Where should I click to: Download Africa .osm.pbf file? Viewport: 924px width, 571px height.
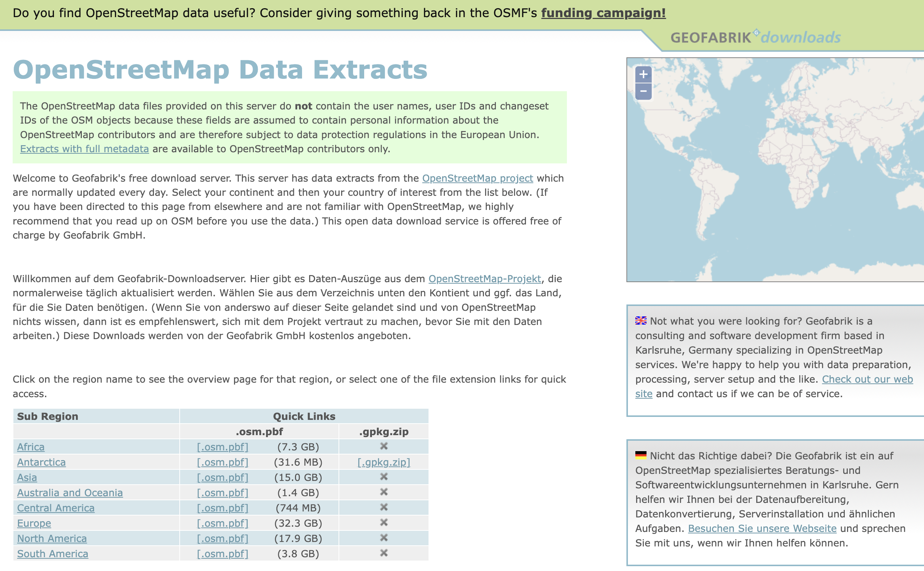222,447
